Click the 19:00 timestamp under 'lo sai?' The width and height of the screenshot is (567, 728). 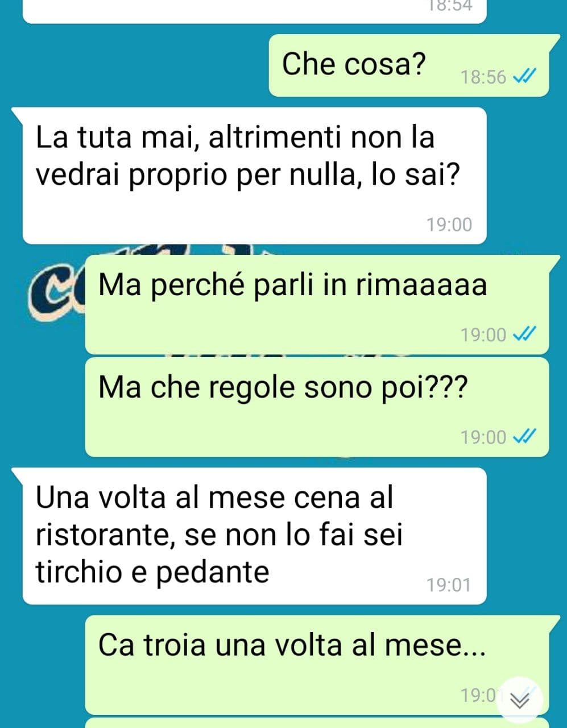pos(449,225)
